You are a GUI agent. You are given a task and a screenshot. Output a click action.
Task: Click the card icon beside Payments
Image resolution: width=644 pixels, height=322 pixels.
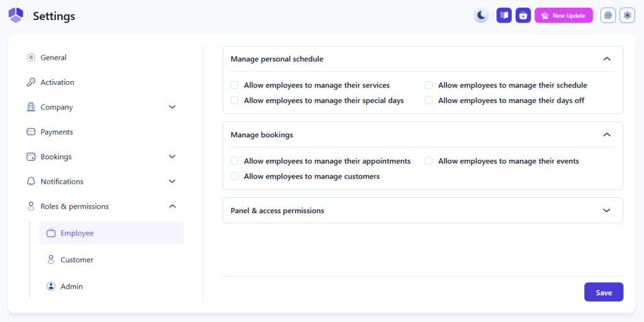(x=31, y=132)
